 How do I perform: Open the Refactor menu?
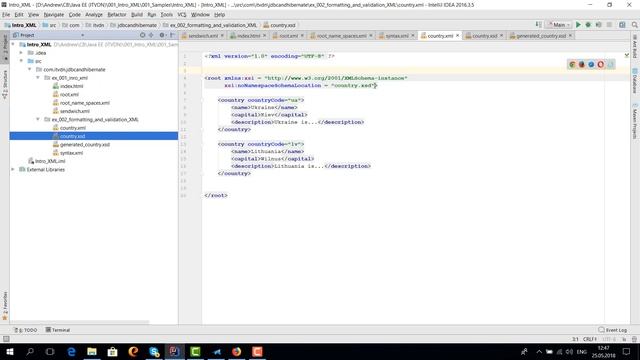tap(117, 15)
